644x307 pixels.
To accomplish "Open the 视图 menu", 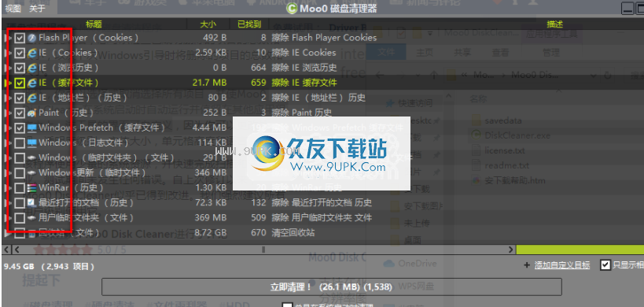I will pos(13,8).
